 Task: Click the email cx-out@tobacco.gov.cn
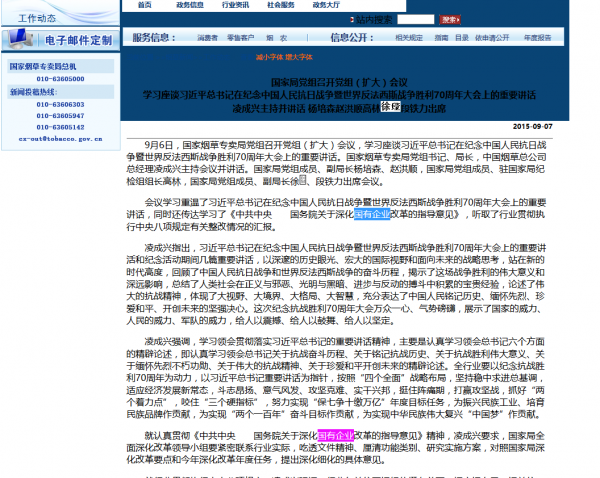coord(60,139)
